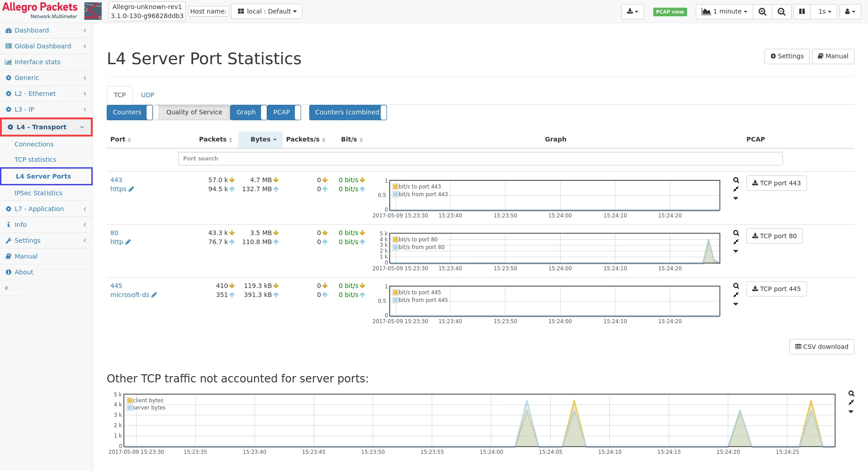Click magnifier icon beside port 443 graph

coord(736,180)
